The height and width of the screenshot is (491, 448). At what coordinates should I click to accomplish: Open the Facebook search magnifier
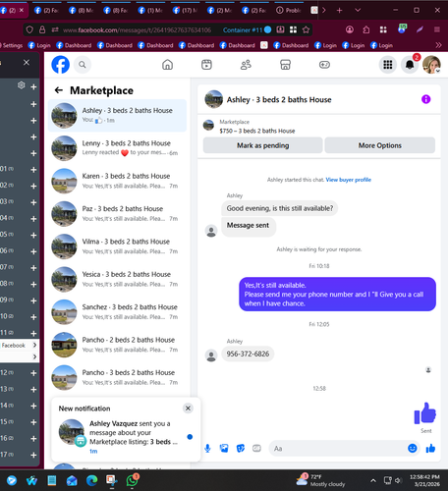point(83,65)
